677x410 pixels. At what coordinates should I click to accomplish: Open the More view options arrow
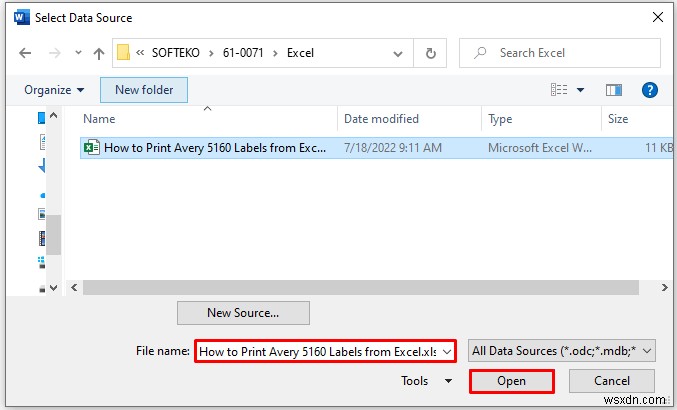(x=580, y=90)
